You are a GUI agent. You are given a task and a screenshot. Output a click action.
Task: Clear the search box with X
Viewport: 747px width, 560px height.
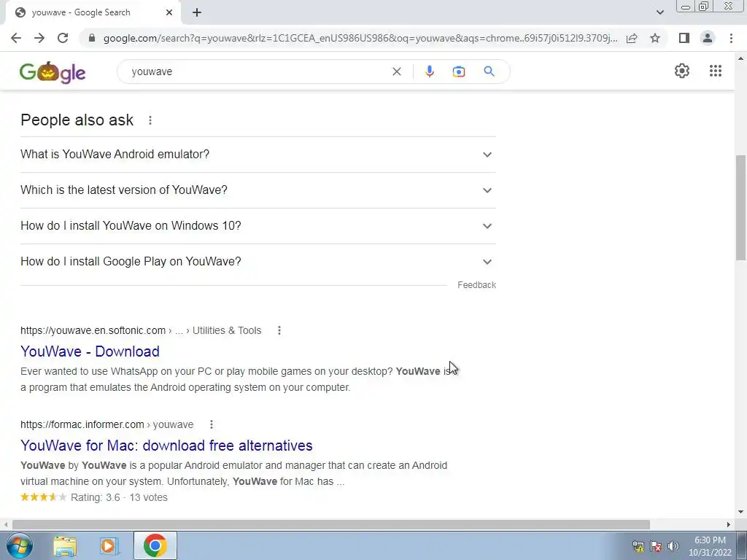[396, 71]
